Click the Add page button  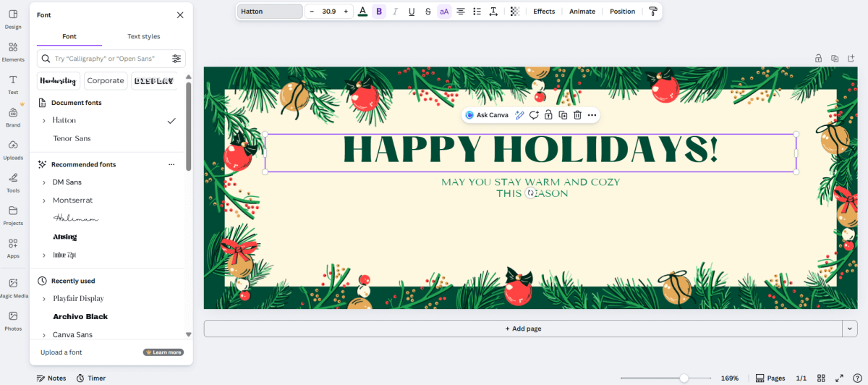coord(523,329)
